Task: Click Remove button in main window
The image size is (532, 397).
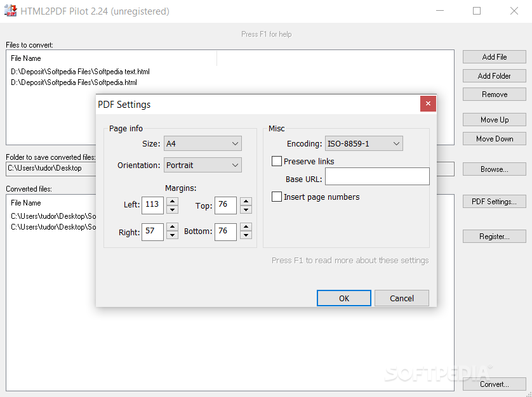Action: 495,94
